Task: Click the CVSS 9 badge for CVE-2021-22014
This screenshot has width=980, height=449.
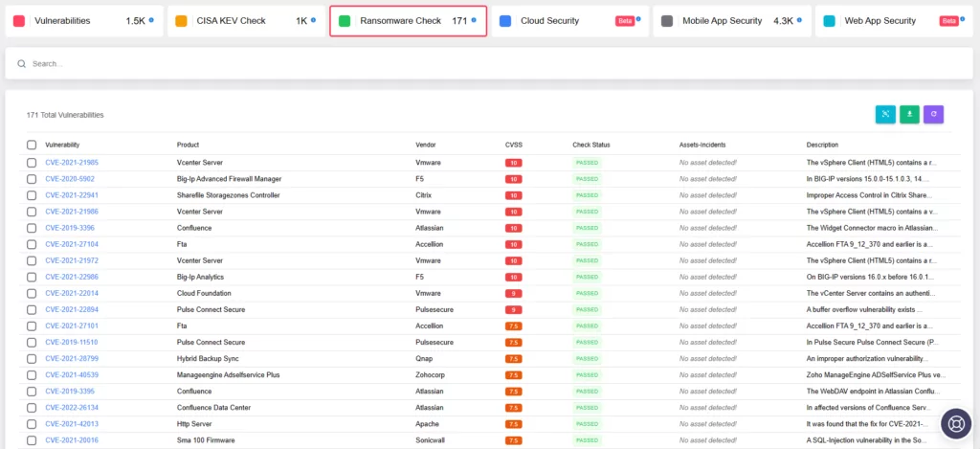Action: (514, 293)
